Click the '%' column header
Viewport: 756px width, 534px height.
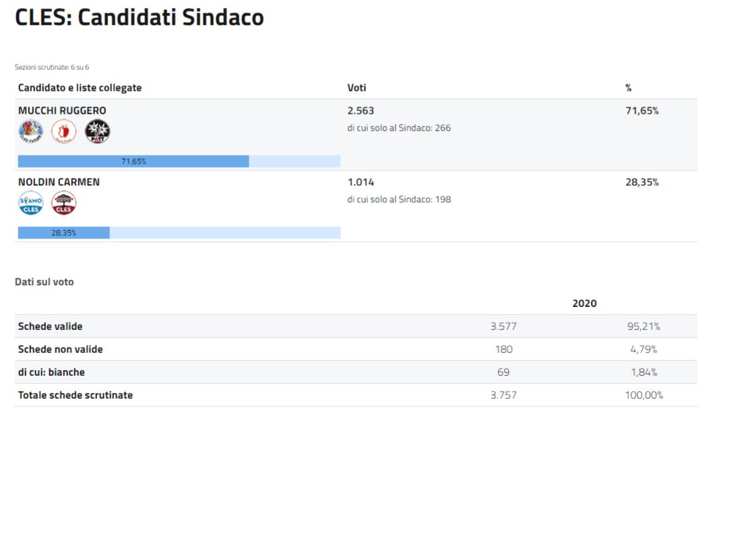[x=628, y=88]
